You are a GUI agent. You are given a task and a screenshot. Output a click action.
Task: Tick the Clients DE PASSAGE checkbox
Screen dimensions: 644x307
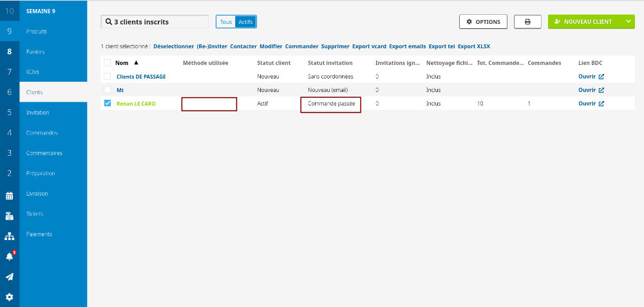[108, 77]
